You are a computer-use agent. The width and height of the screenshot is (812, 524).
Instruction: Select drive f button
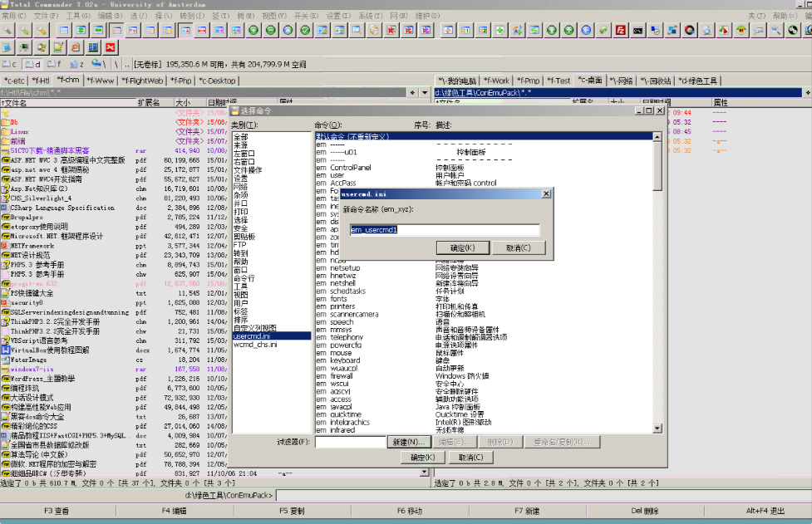tap(54, 64)
